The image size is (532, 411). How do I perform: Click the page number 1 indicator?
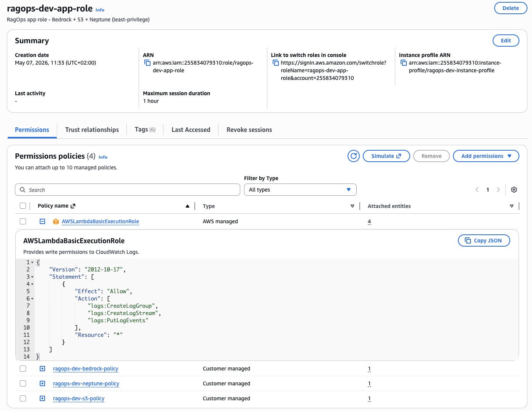point(488,190)
